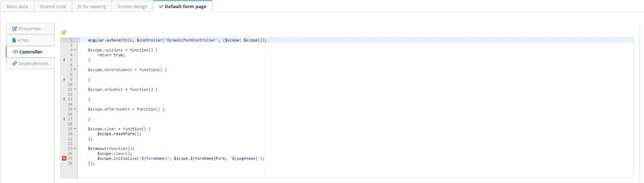Screen dimensions: 644x183
Task: Switch to the Shared code tab
Action: pyautogui.click(x=53, y=6)
